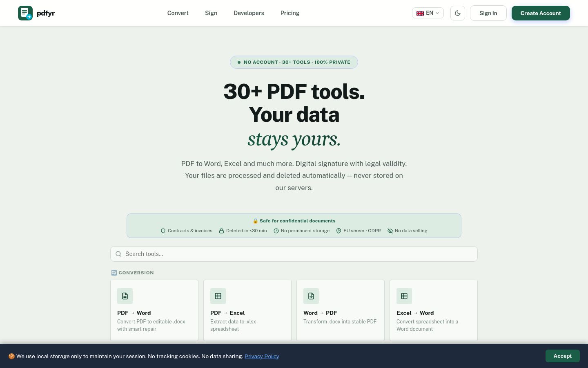Image resolution: width=588 pixels, height=368 pixels.
Task: Open the PDF → Word tool title
Action: pos(134,313)
